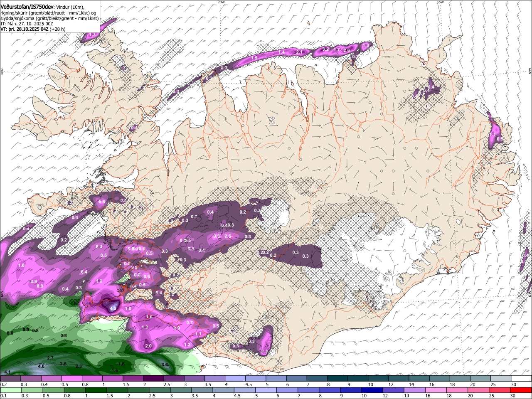Click the '2.3' rain value on the map
532x399 pixels.
[79, 366]
